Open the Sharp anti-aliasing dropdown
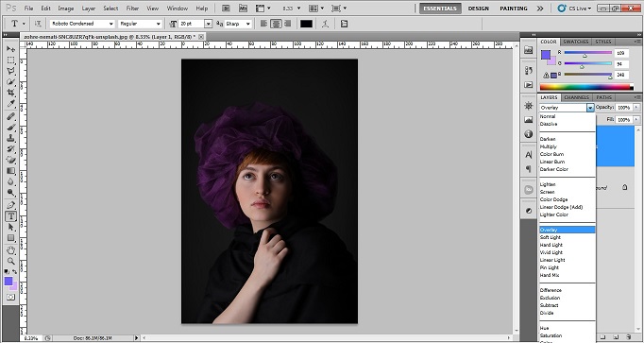 coord(247,24)
